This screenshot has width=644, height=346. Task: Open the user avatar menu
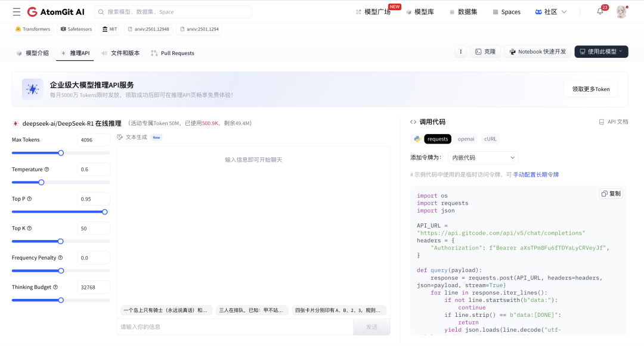pyautogui.click(x=621, y=12)
